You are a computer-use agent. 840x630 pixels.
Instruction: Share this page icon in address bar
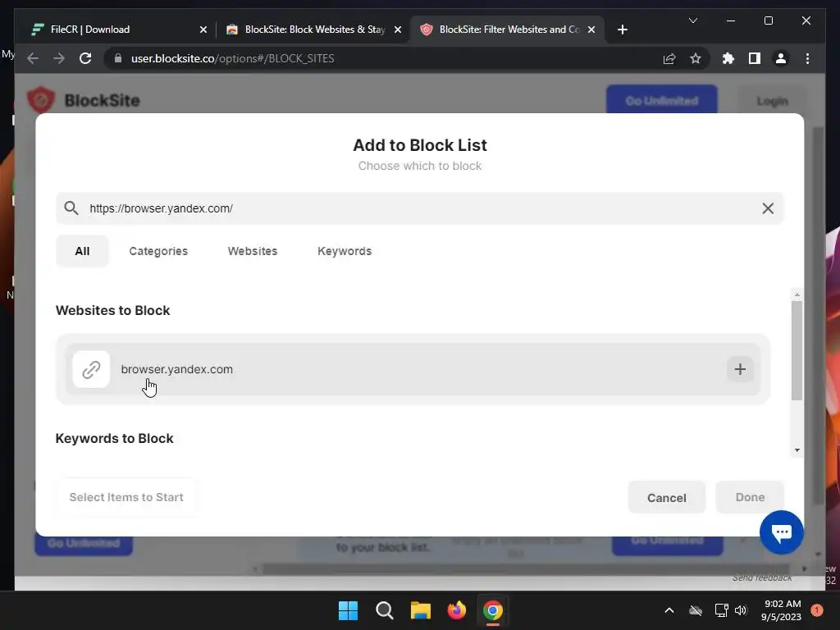pyautogui.click(x=669, y=58)
